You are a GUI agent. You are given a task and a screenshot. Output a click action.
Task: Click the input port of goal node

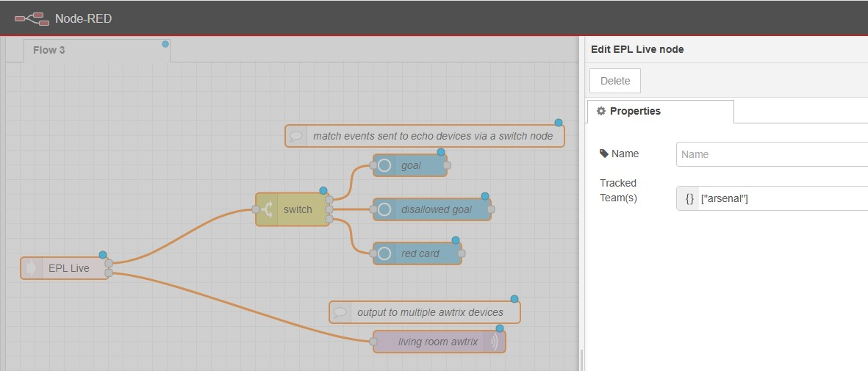coord(373,165)
